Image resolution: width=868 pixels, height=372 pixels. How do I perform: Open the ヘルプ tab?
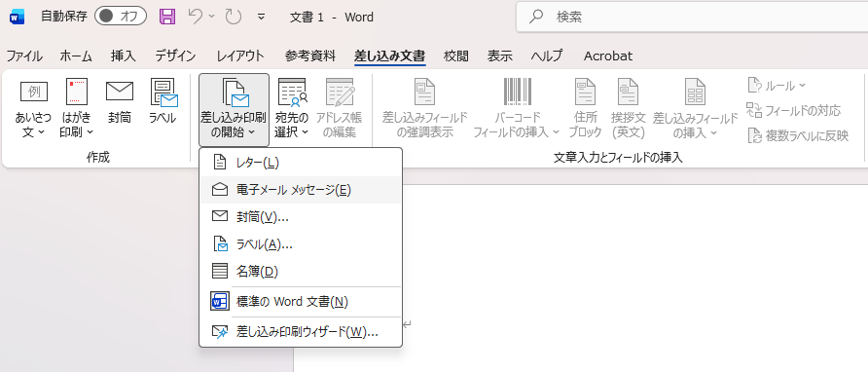coord(546,56)
